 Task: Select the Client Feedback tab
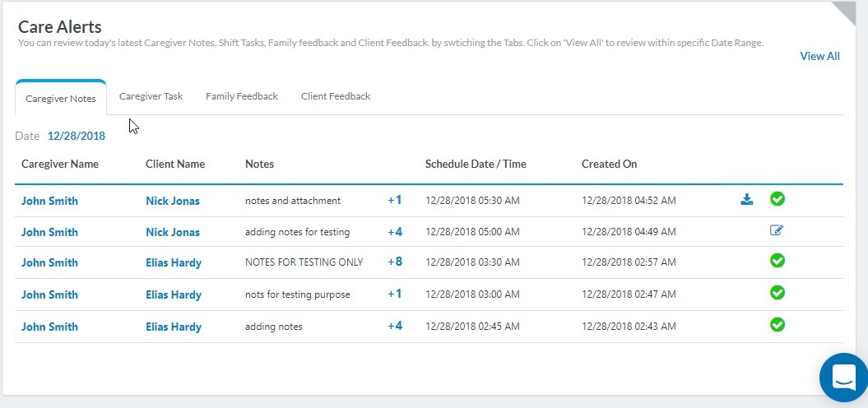click(336, 96)
